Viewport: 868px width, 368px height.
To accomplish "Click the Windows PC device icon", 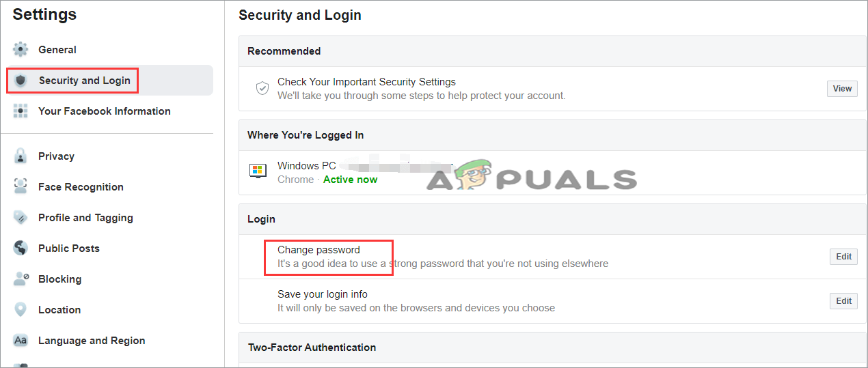I will pos(258,171).
